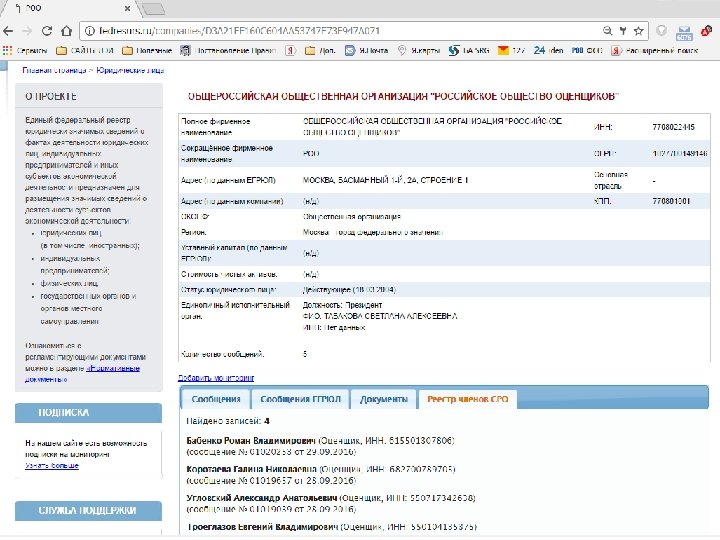Open the Yandex bookmark icon

pyautogui.click(x=290, y=51)
